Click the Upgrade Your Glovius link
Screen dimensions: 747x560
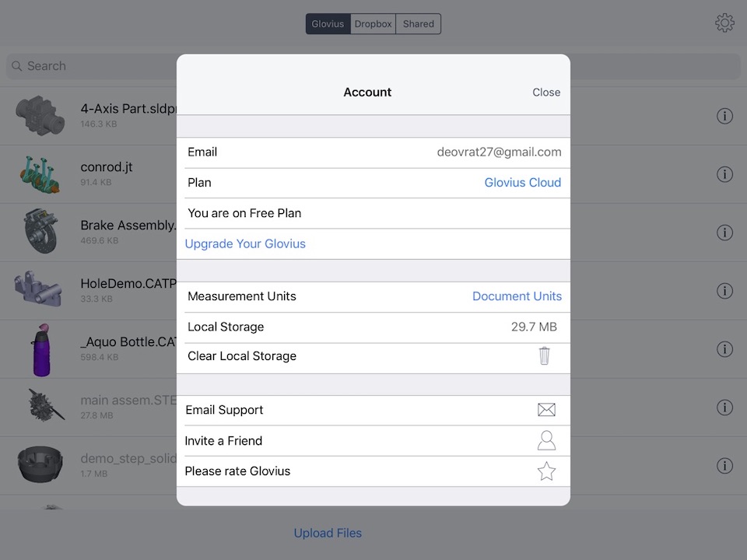coord(245,243)
